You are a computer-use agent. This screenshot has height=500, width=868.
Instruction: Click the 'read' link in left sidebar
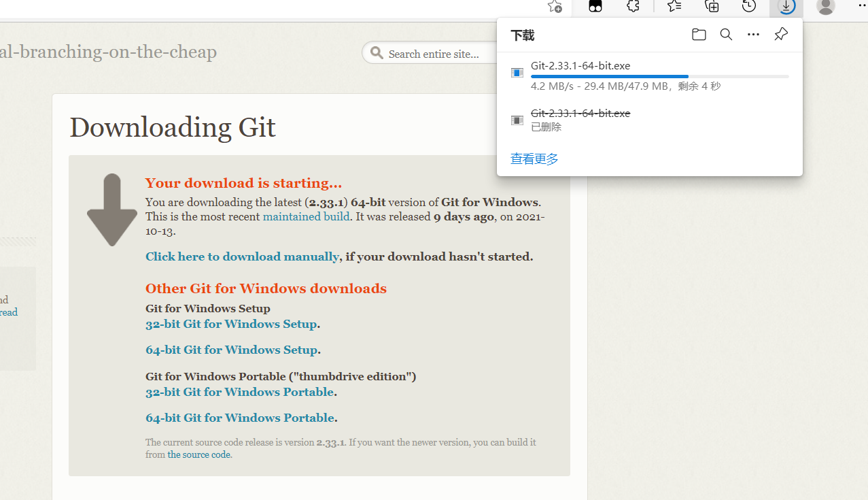[x=9, y=312]
